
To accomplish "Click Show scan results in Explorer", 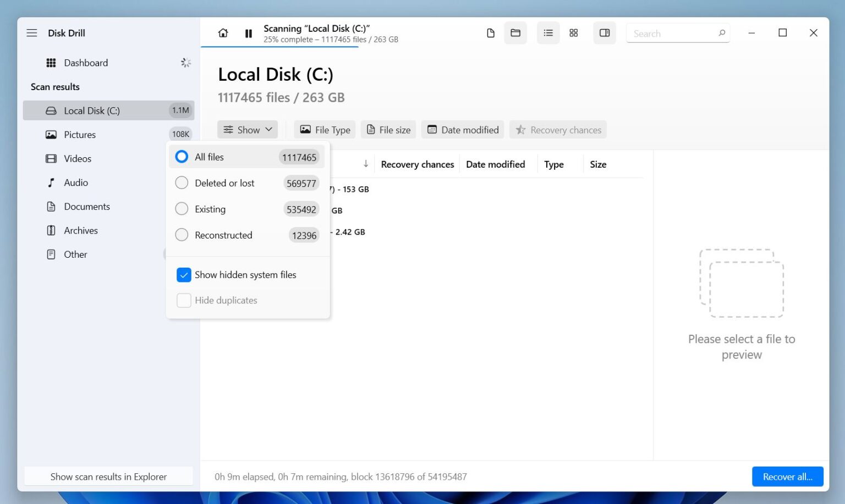I will (x=108, y=477).
